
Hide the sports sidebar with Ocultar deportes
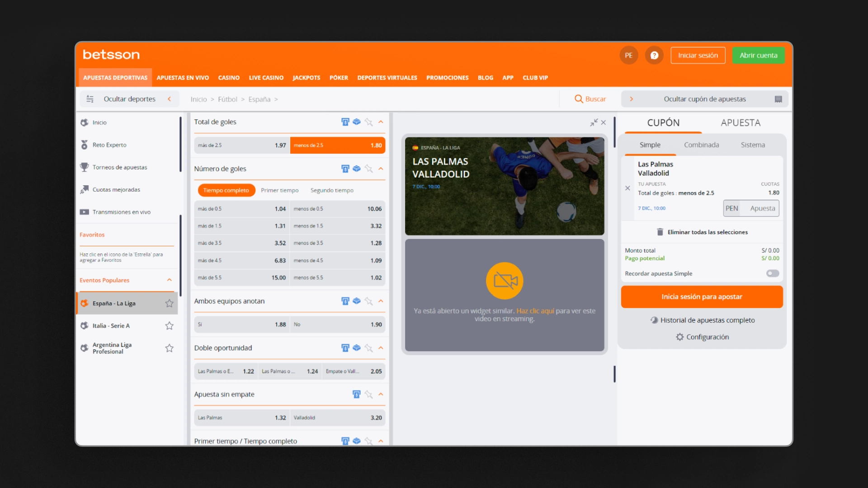[x=130, y=99]
